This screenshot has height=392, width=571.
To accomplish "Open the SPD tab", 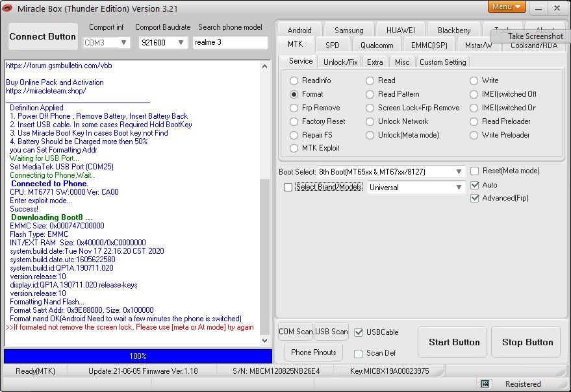I will coord(333,45).
